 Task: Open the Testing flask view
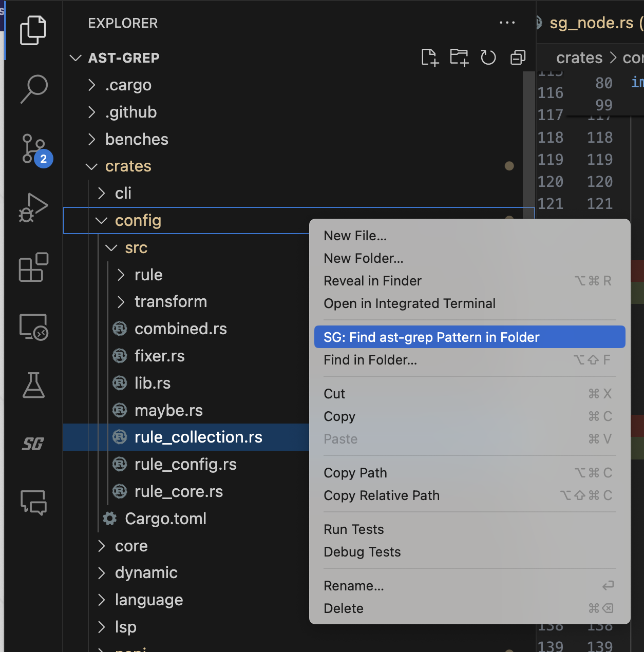pyautogui.click(x=33, y=385)
